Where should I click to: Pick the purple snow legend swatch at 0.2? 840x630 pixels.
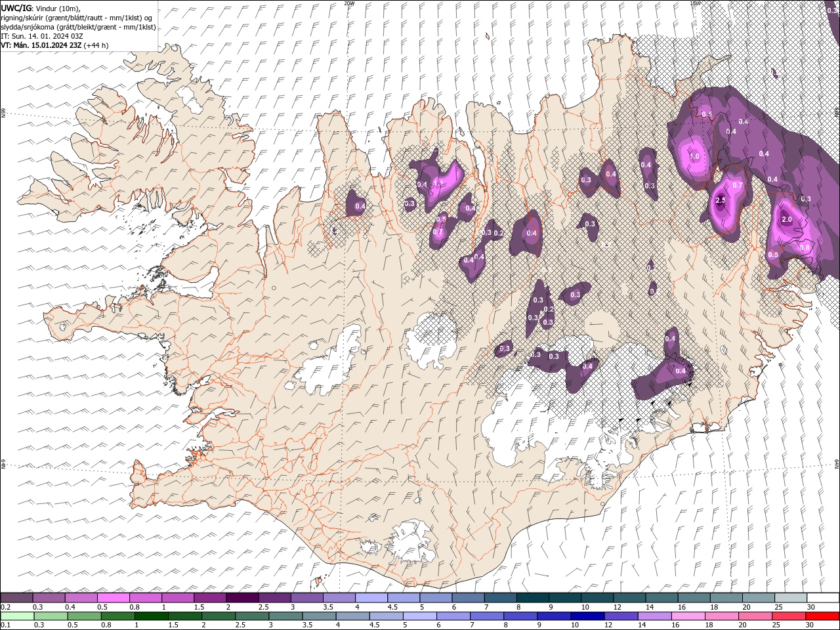click(16, 598)
